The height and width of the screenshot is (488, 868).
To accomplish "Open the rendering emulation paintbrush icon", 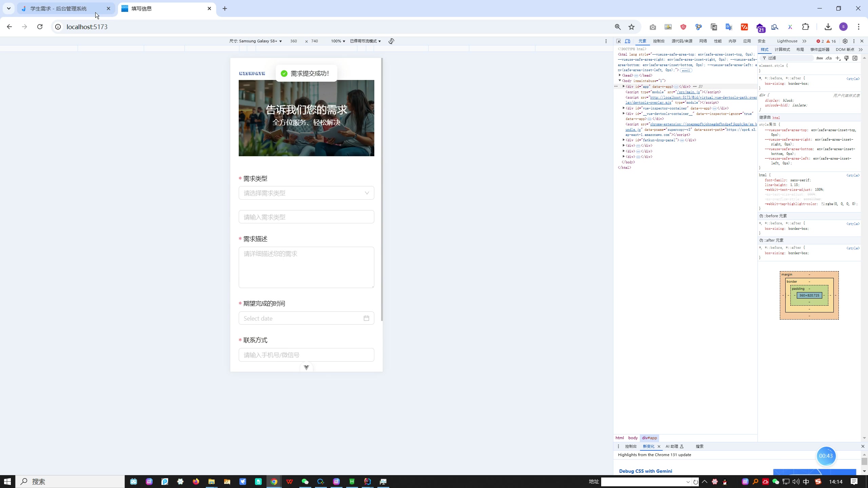I will click(847, 58).
